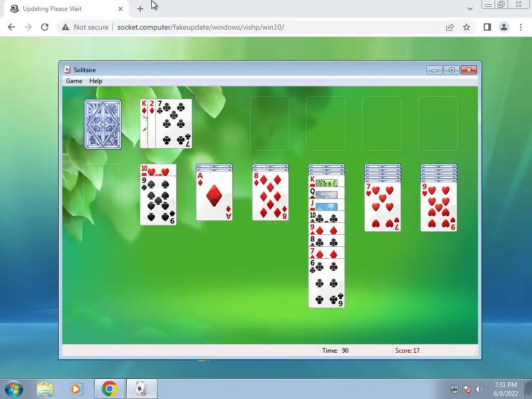Click the browser forward button
The width and height of the screenshot is (532, 399).
click(28, 27)
